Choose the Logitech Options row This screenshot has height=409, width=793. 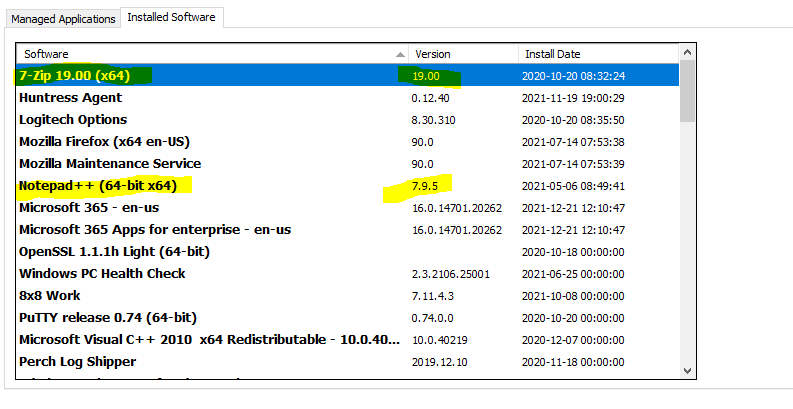pyautogui.click(x=73, y=119)
